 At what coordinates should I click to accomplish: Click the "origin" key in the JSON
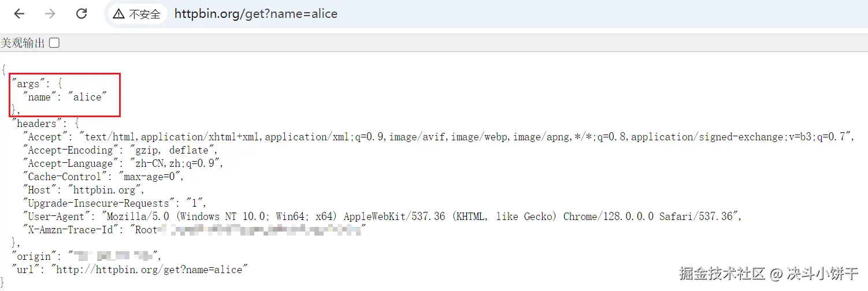click(x=34, y=256)
